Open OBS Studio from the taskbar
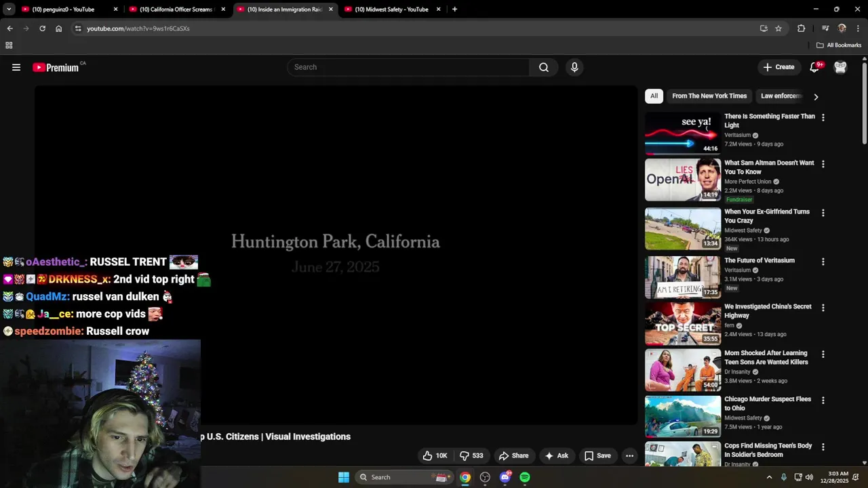 (x=485, y=477)
